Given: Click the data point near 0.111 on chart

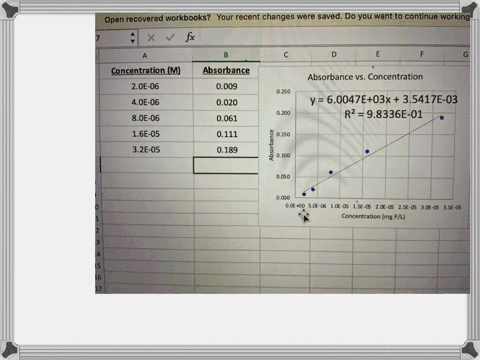Looking at the screenshot, I should (367, 151).
